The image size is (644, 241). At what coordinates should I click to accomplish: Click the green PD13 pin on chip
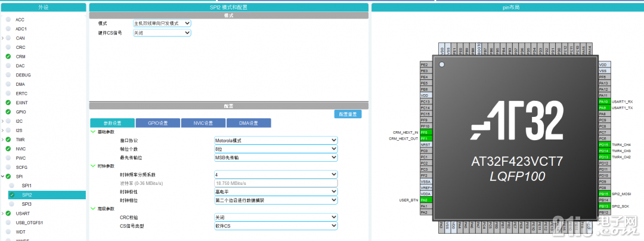pyautogui.click(x=603, y=157)
